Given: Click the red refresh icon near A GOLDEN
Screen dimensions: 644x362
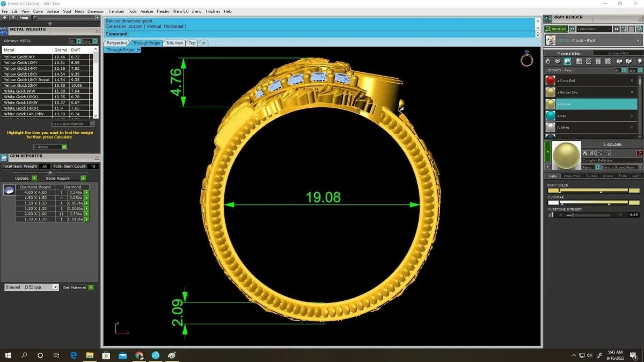Looking at the screenshot, I should 640,153.
